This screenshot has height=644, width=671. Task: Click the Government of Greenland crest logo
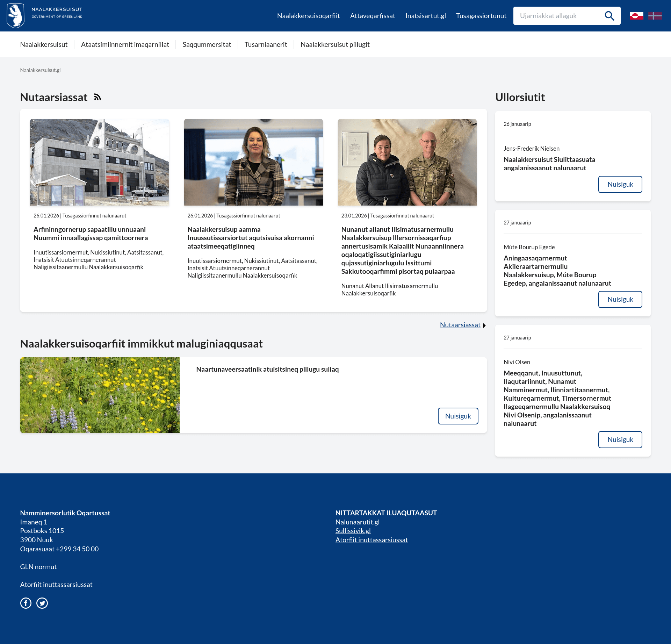[x=15, y=16]
